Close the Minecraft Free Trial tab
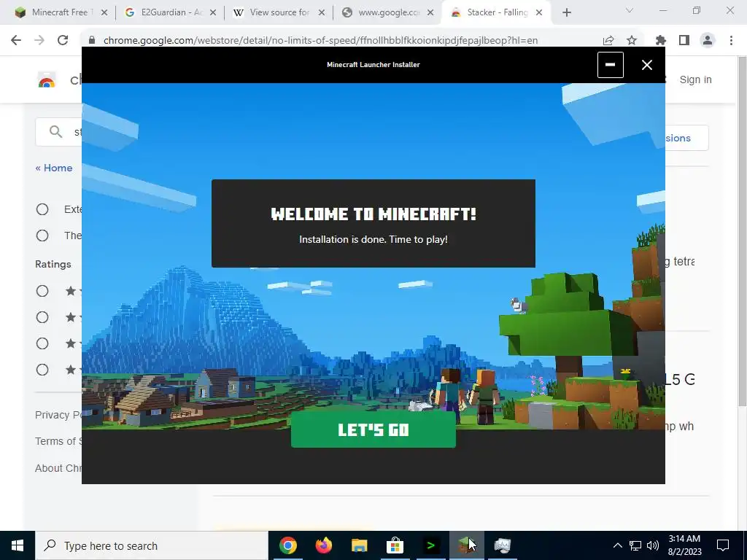 pos(104,13)
